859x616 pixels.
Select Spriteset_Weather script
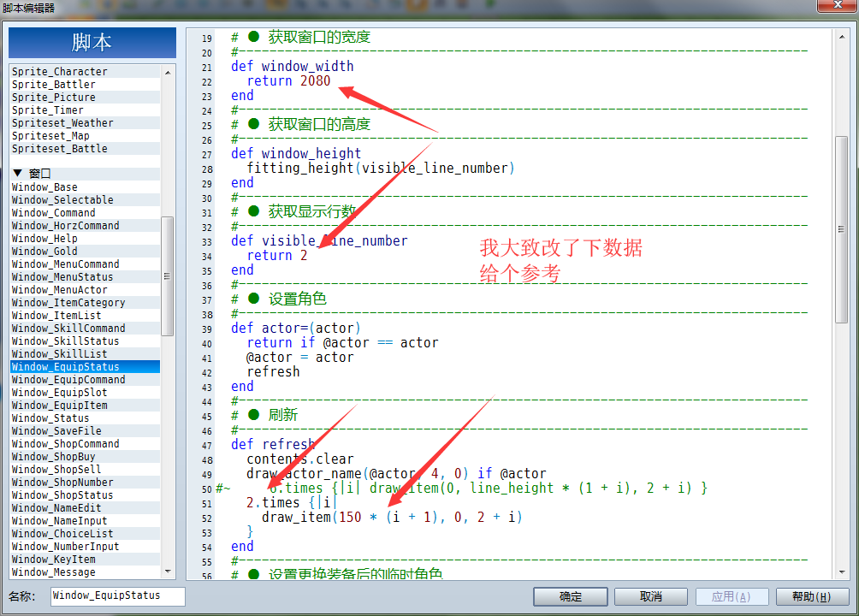coord(85,122)
